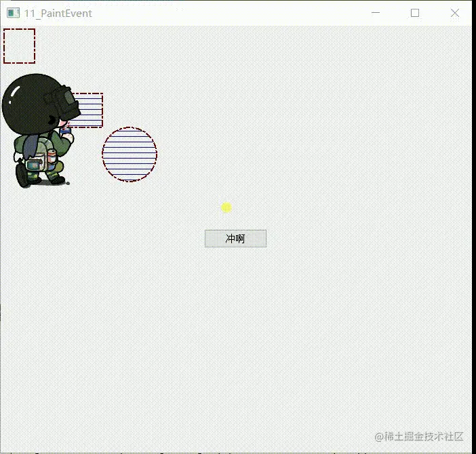Image resolution: width=476 pixels, height=454 pixels.
Task: Click the 11_PaintEvent window icon
Action: pyautogui.click(x=13, y=13)
